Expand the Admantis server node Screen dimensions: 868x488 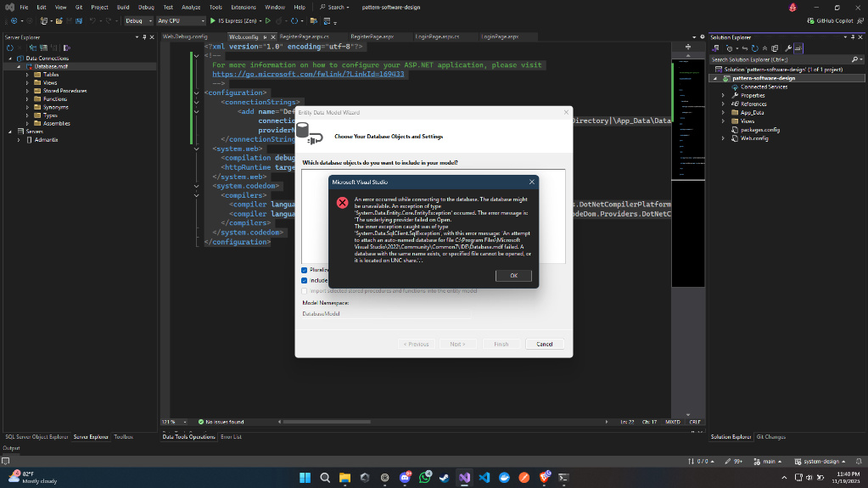(x=19, y=139)
